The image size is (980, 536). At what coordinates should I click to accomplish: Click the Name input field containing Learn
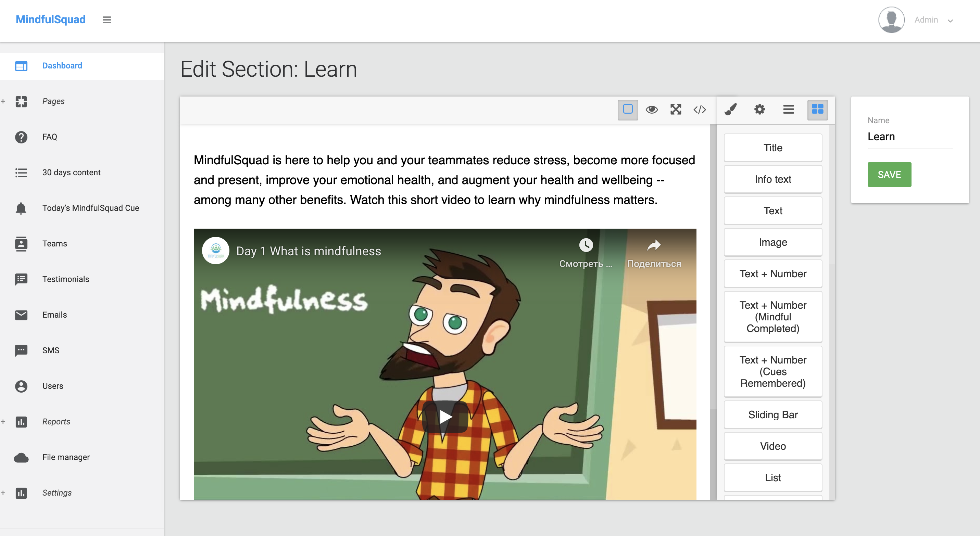click(909, 137)
